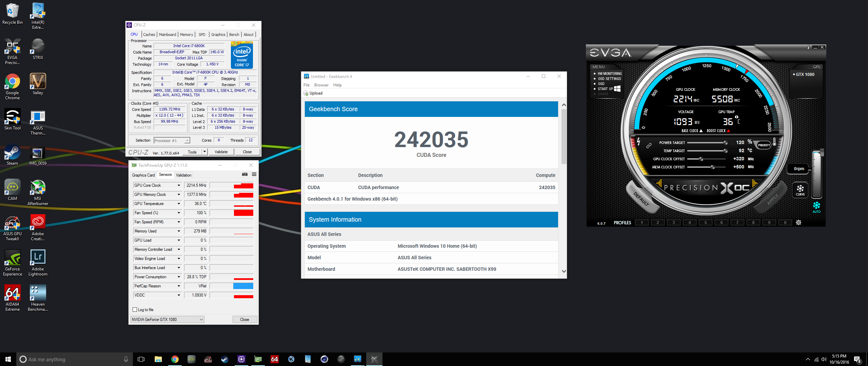
Task: Click Cortana Ask me anything search box
Action: 75,359
